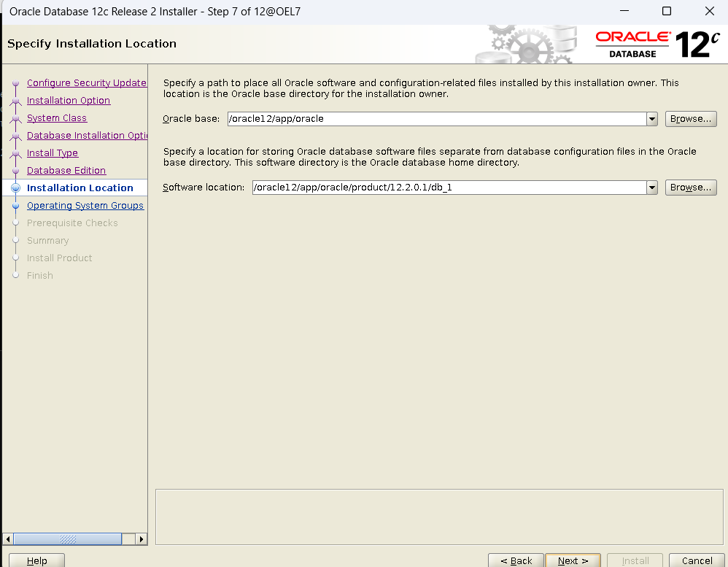Click the 'Prerequisite Checks' step text
Viewport: 728px width, 567px height.
[72, 223]
